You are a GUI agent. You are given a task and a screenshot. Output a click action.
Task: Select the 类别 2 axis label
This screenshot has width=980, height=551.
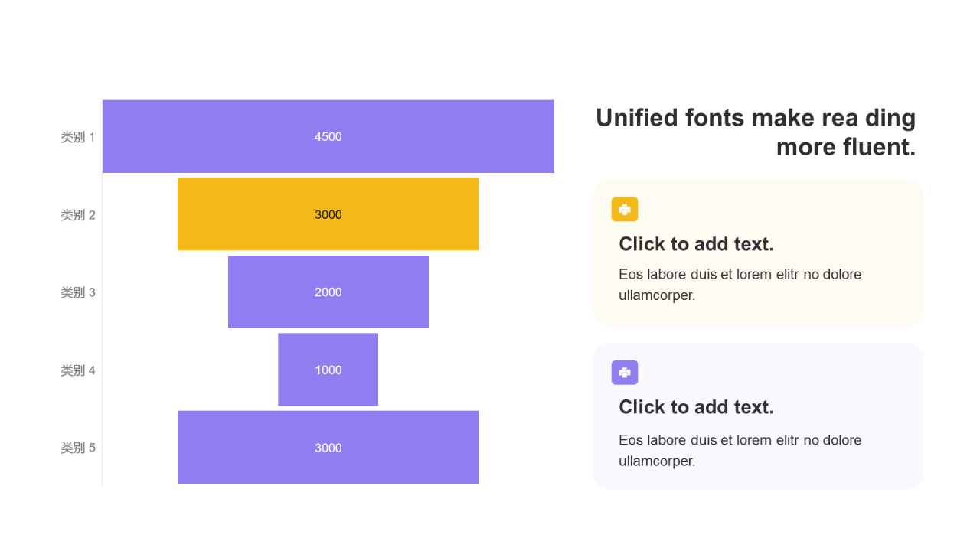tap(78, 215)
